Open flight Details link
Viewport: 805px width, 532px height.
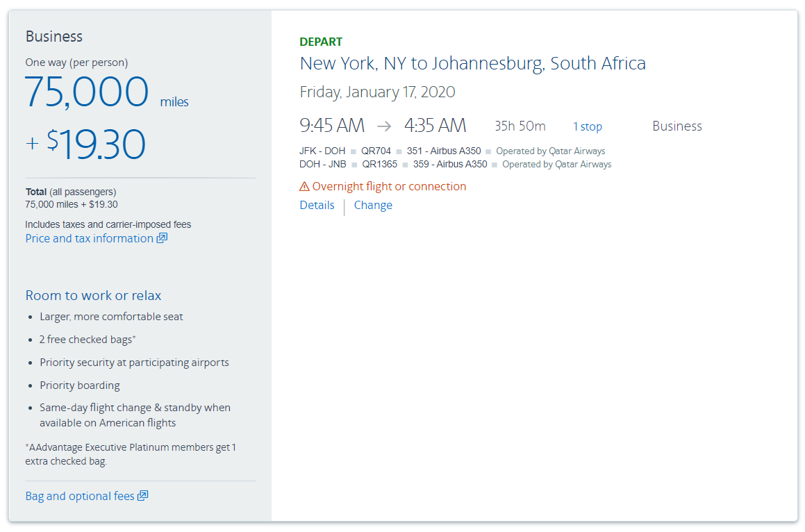(317, 205)
